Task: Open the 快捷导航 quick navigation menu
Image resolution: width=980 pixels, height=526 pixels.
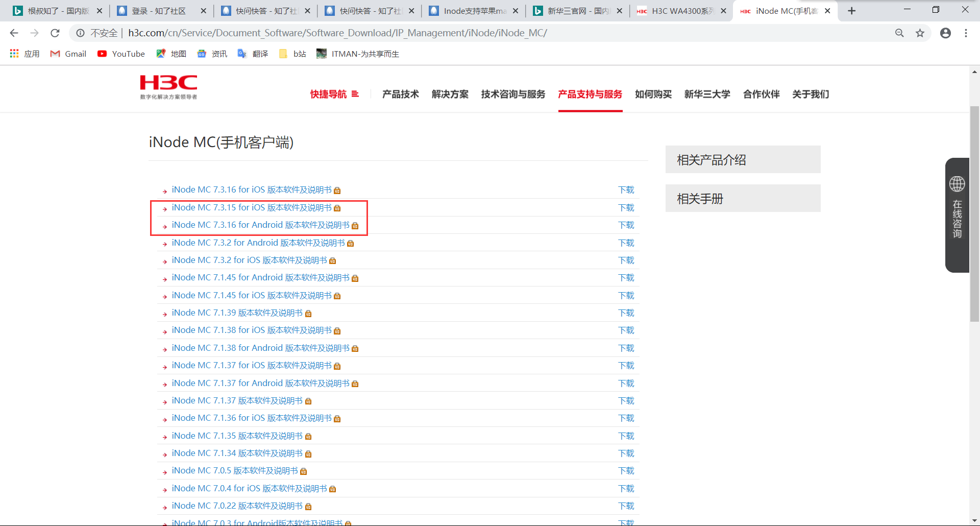Action: tap(334, 94)
